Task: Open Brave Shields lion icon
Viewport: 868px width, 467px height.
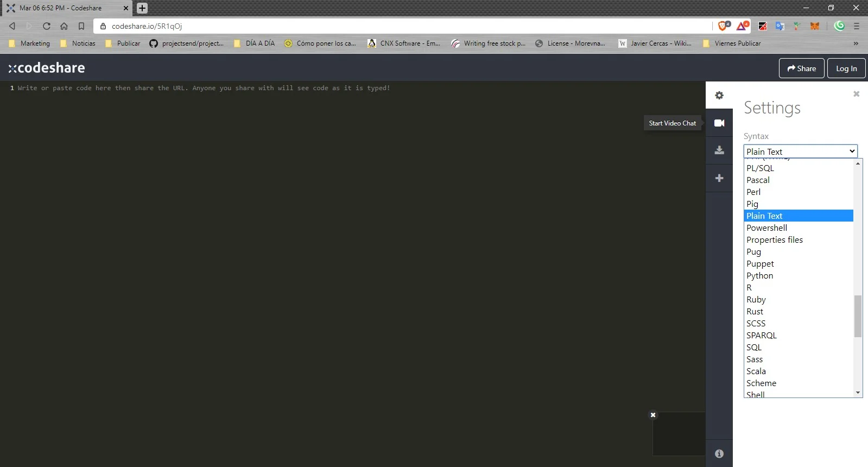Action: (724, 26)
